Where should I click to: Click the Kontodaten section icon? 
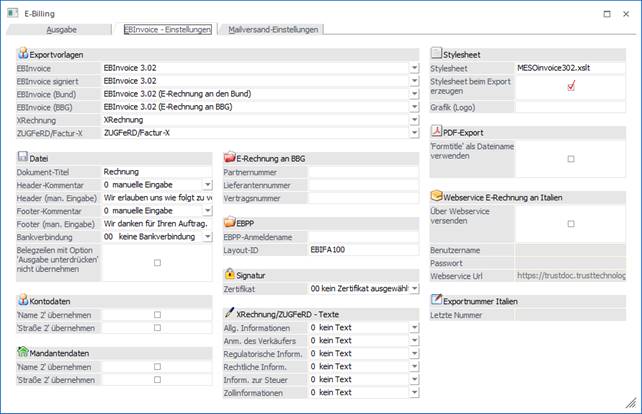click(x=23, y=300)
